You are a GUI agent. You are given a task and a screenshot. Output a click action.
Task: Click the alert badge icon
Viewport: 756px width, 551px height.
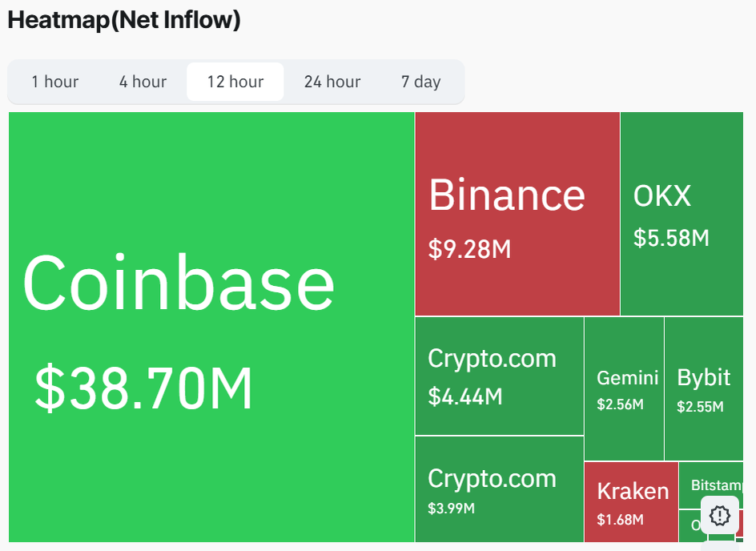pos(719,515)
